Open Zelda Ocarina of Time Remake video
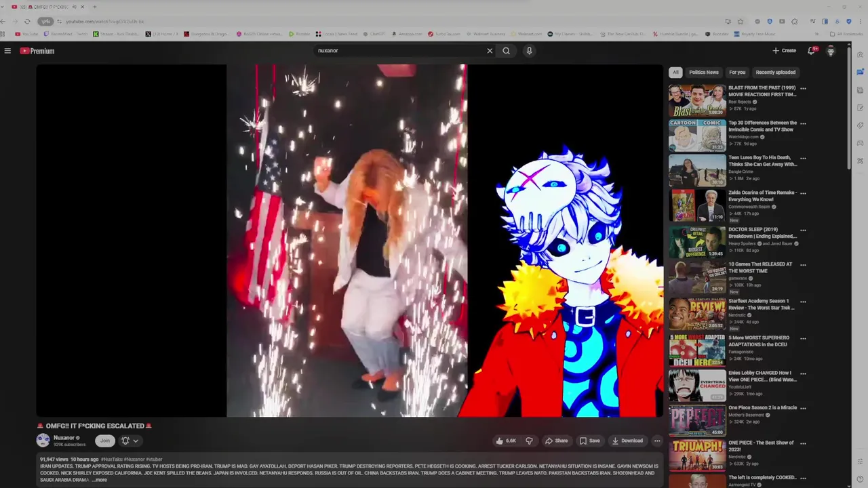The height and width of the screenshot is (488, 868). 697,206
